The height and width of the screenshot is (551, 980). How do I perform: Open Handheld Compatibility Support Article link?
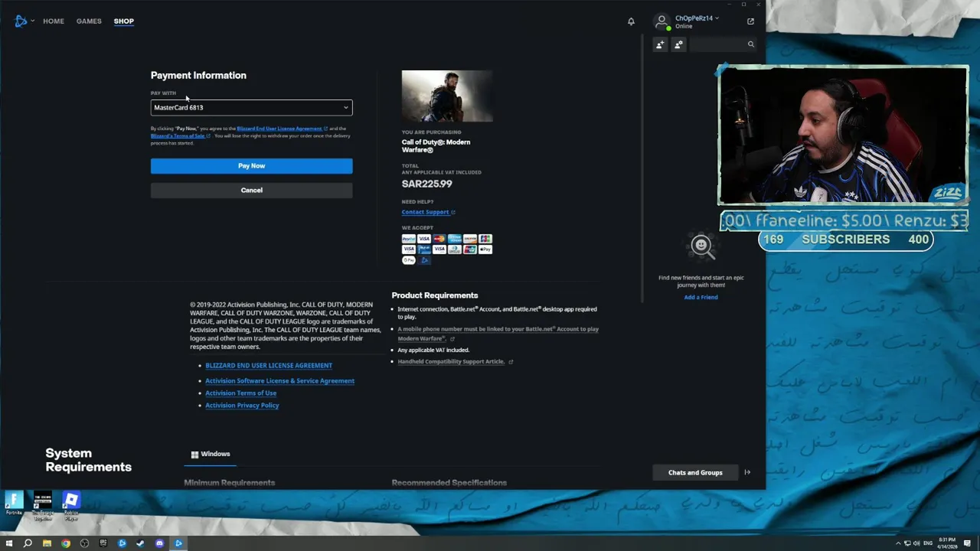[x=455, y=361]
